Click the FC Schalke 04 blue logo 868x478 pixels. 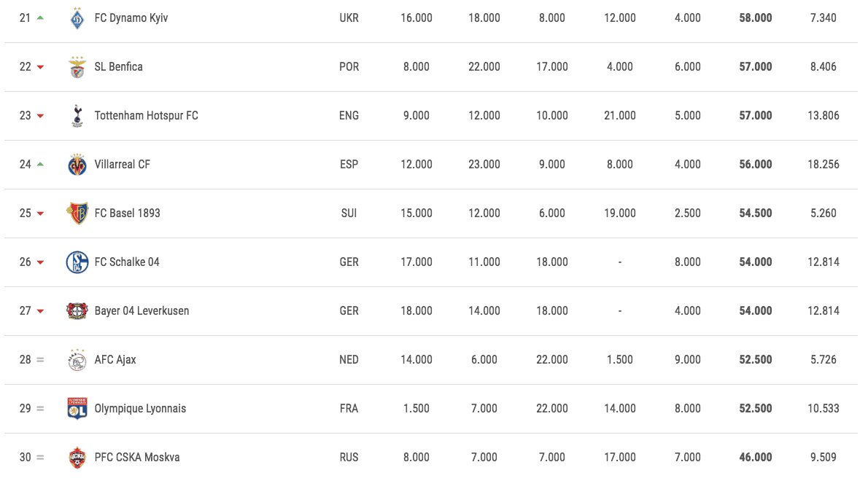point(77,262)
